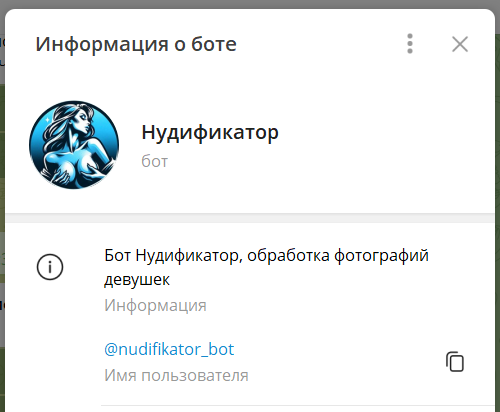Click the bot name heading beside avatar
500x412 pixels.
210,132
